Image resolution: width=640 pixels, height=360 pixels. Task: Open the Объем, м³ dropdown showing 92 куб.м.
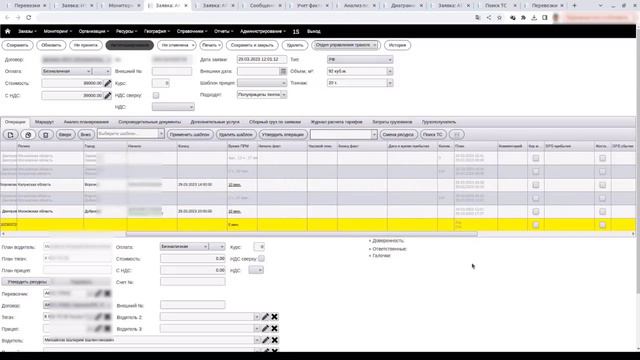pos(360,71)
